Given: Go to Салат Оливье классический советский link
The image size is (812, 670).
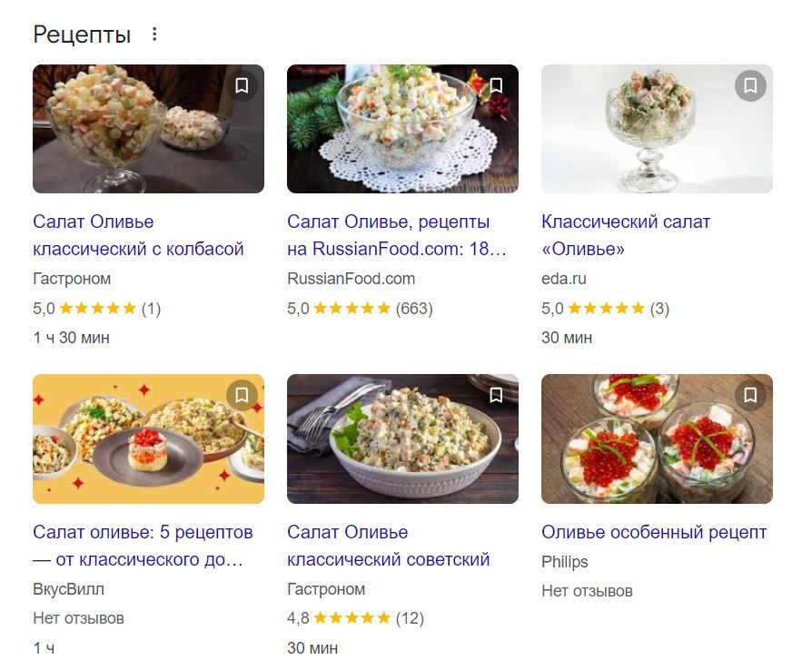Looking at the screenshot, I should tap(388, 545).
